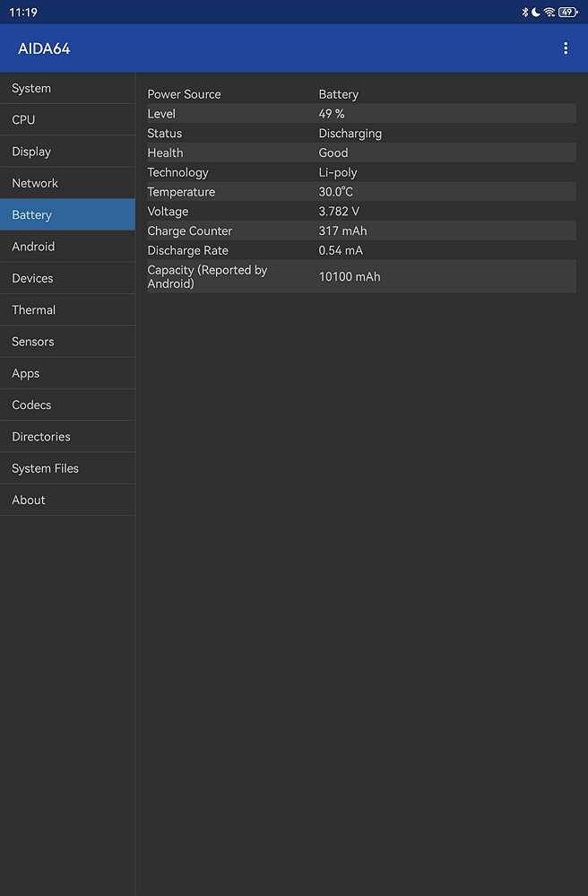
Task: Open System Files section
Action: pyautogui.click(x=67, y=468)
